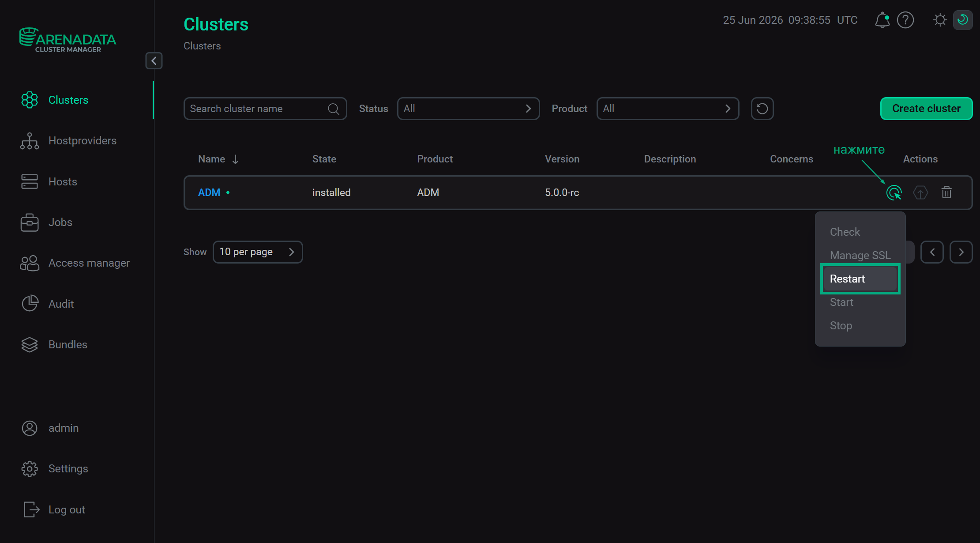Click the Log out door icon
Image resolution: width=980 pixels, height=543 pixels.
click(x=31, y=509)
